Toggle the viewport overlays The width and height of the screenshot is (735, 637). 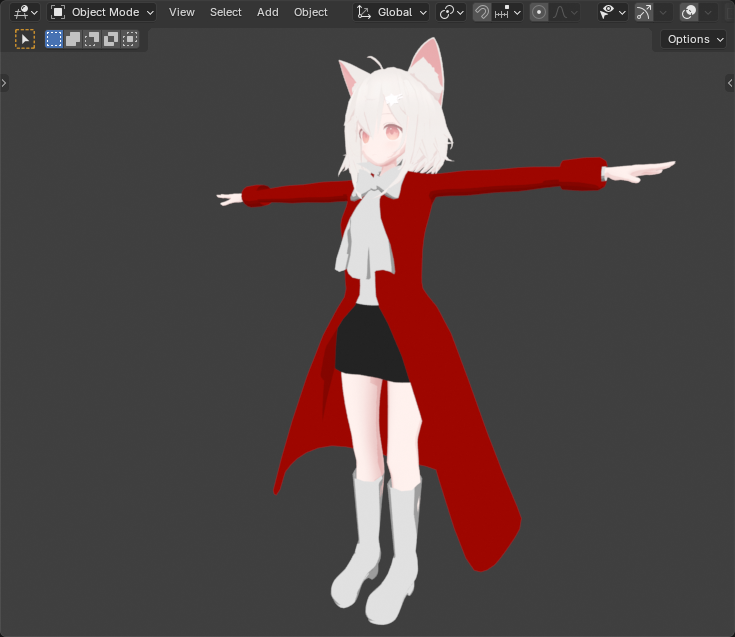coord(689,12)
